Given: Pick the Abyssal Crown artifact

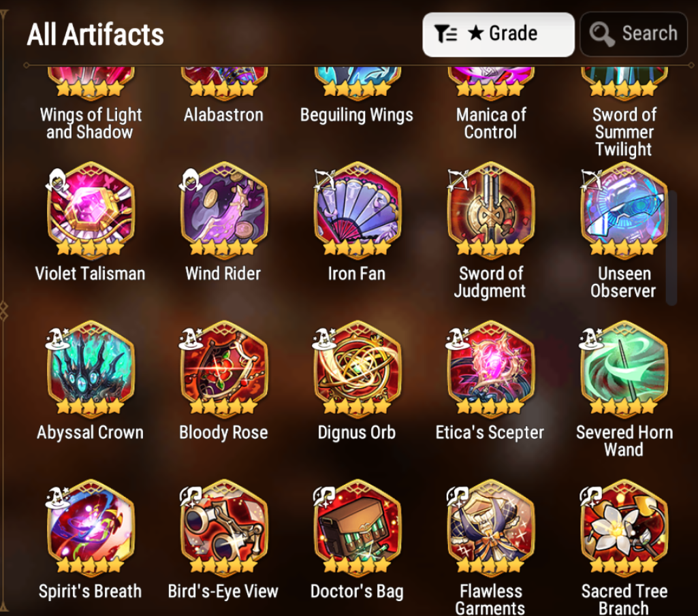Looking at the screenshot, I should [x=91, y=370].
